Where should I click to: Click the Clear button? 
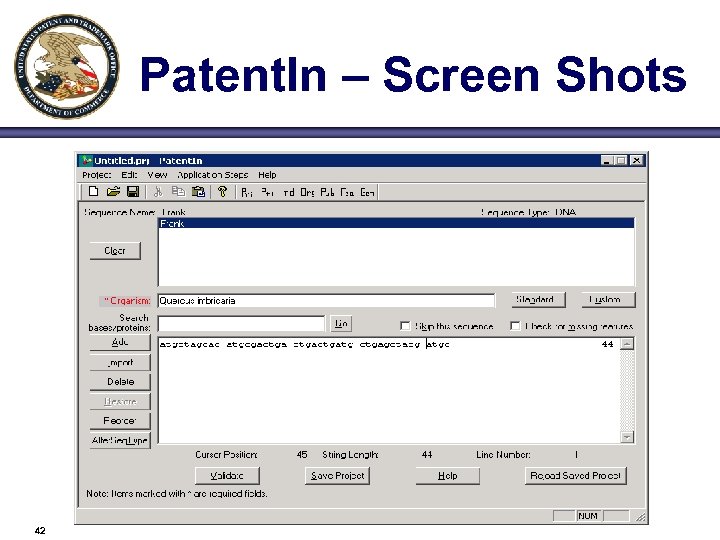click(x=115, y=251)
